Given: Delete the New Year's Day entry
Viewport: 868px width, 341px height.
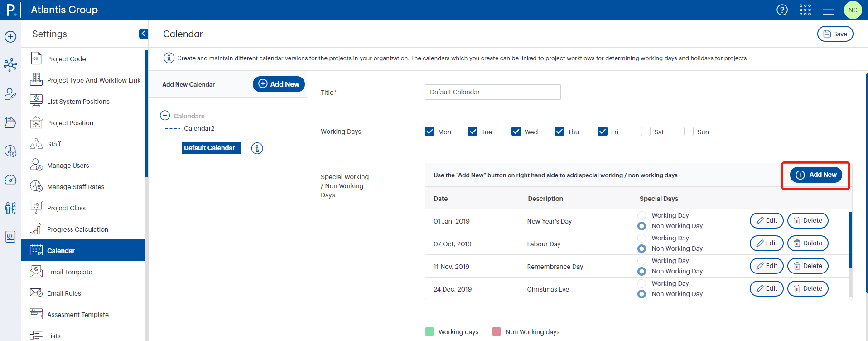Looking at the screenshot, I should [x=808, y=220].
